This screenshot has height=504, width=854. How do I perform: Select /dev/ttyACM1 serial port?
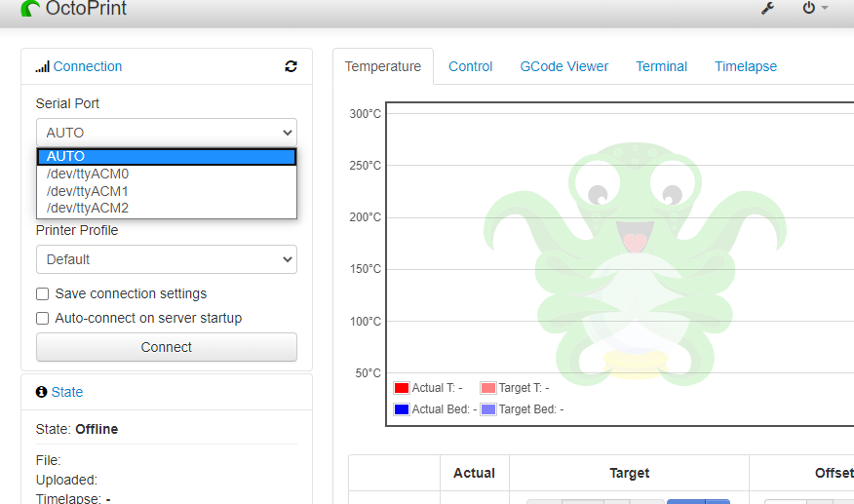(167, 191)
